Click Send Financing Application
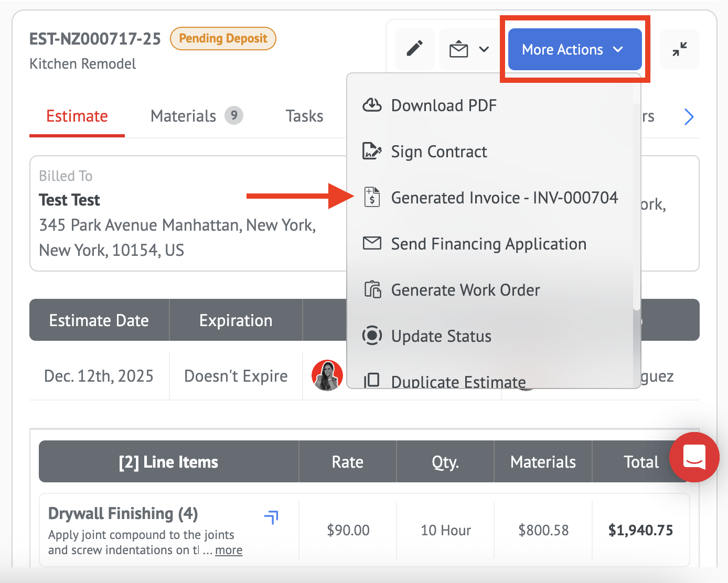 (x=488, y=244)
